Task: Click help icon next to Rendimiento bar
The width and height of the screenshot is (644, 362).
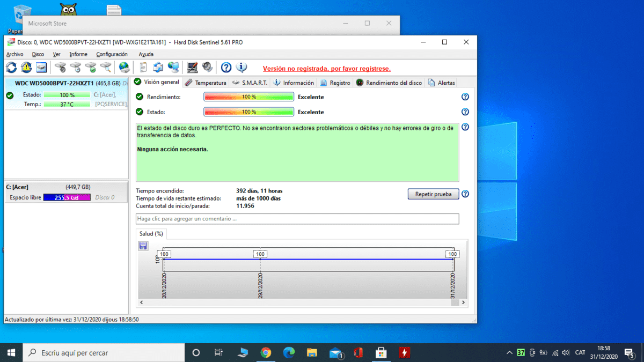Action: coord(465,97)
